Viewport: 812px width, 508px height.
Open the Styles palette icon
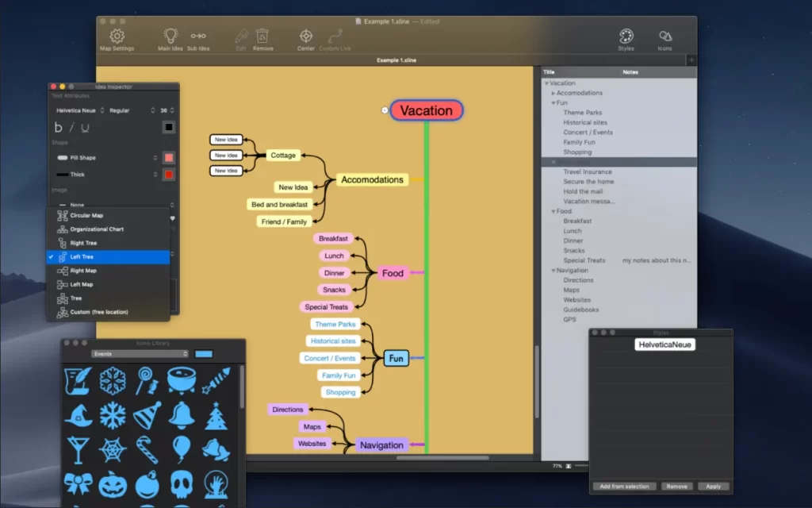[x=626, y=37]
